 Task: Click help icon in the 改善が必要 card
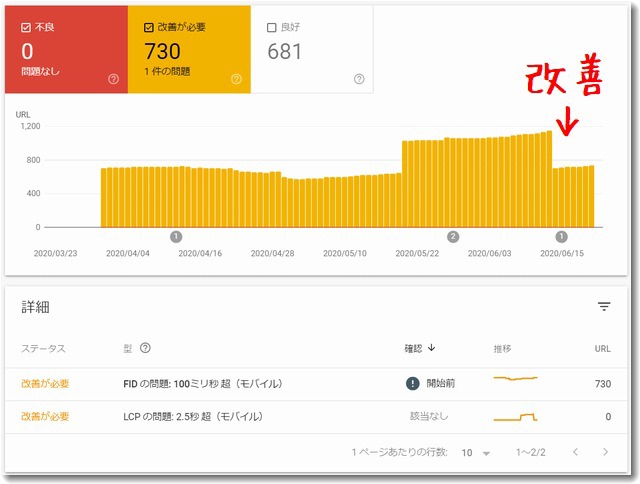(236, 78)
